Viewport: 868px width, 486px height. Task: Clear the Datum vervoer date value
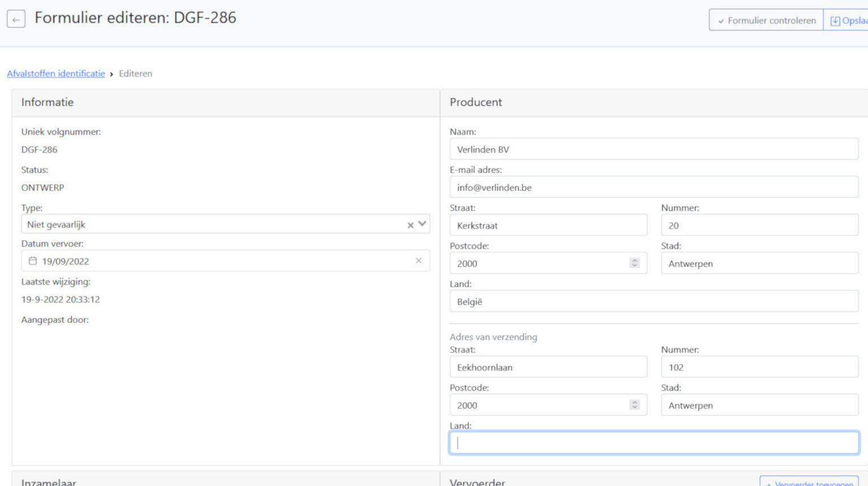pyautogui.click(x=418, y=261)
